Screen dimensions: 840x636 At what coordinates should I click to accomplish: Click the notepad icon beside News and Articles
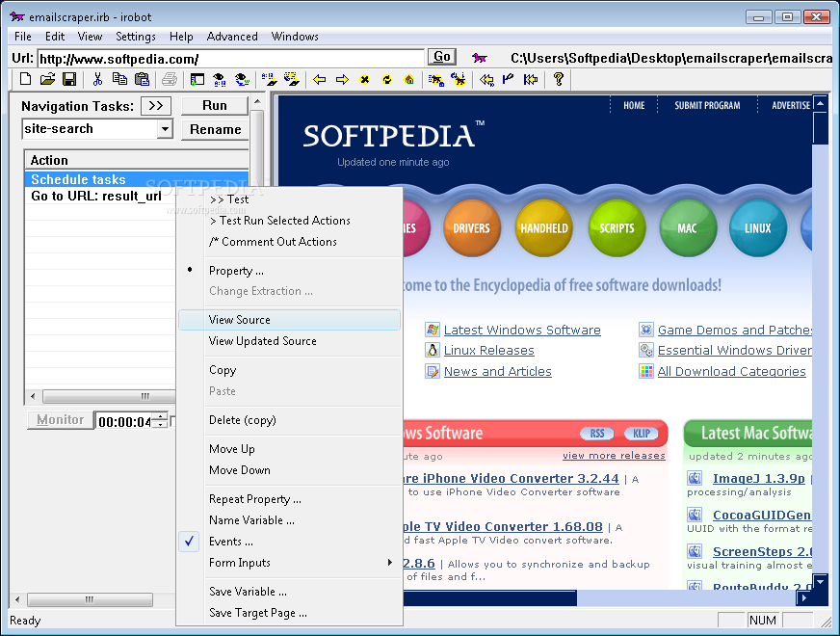pyautogui.click(x=433, y=371)
